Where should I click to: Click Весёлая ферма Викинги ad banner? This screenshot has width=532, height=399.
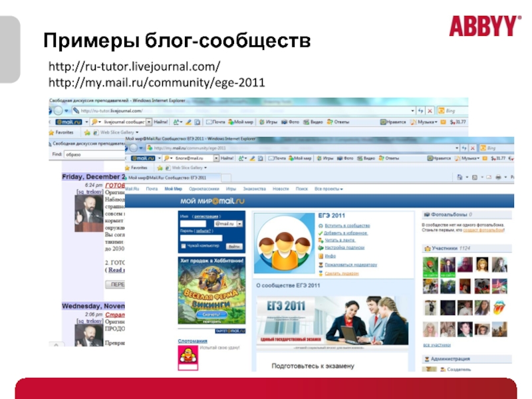[x=211, y=291]
